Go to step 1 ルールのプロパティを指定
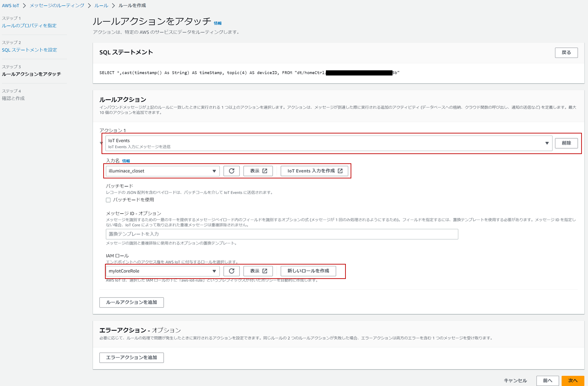 pyautogui.click(x=29, y=26)
